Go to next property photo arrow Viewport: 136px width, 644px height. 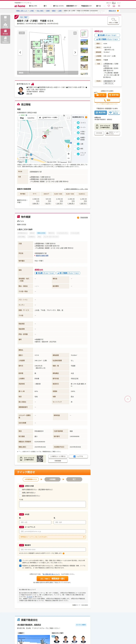pos(75,52)
